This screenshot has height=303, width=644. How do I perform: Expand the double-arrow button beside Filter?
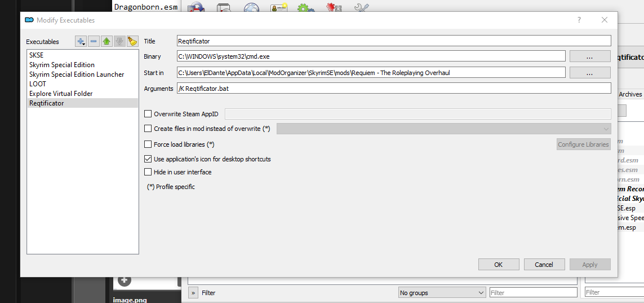point(193,293)
